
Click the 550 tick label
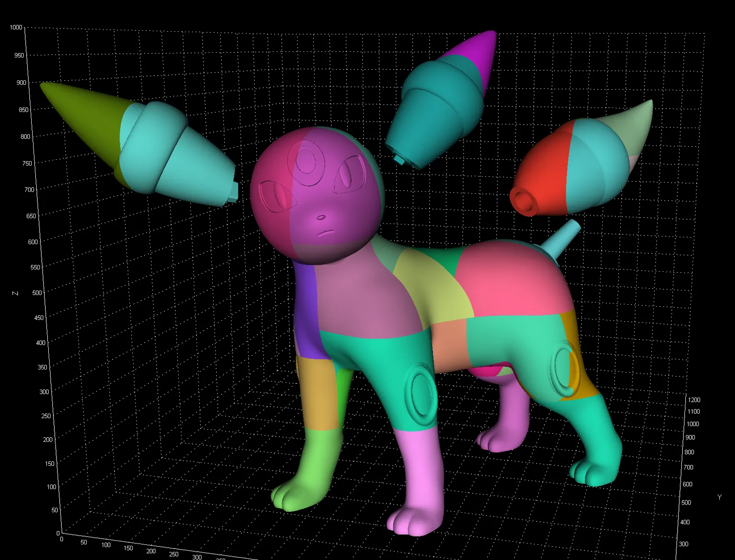(x=35, y=267)
